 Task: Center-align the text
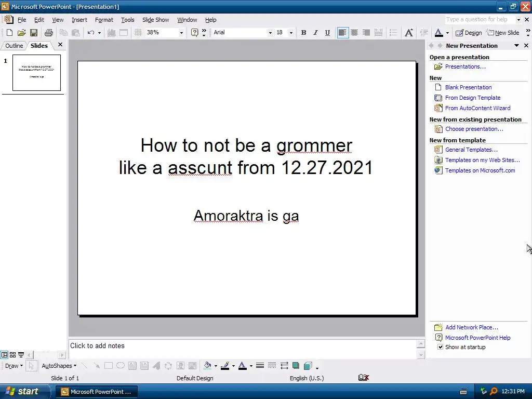point(354,33)
